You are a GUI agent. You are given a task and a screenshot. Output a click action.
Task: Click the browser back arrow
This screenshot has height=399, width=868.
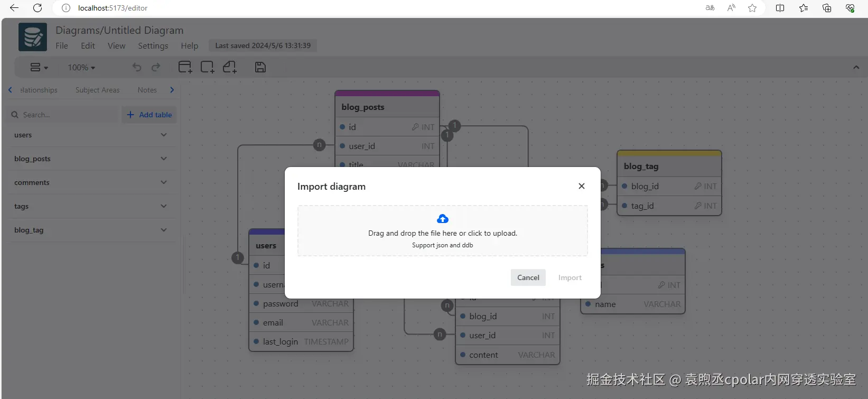[14, 8]
